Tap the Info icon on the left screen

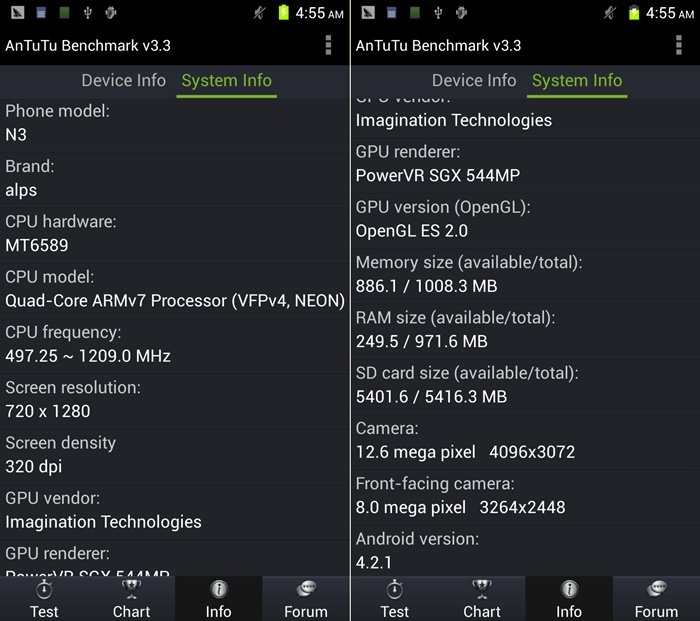coord(218,589)
